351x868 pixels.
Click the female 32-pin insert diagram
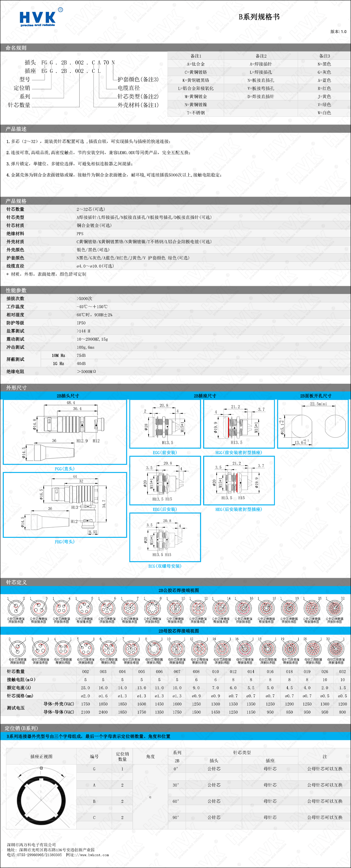[335, 649]
